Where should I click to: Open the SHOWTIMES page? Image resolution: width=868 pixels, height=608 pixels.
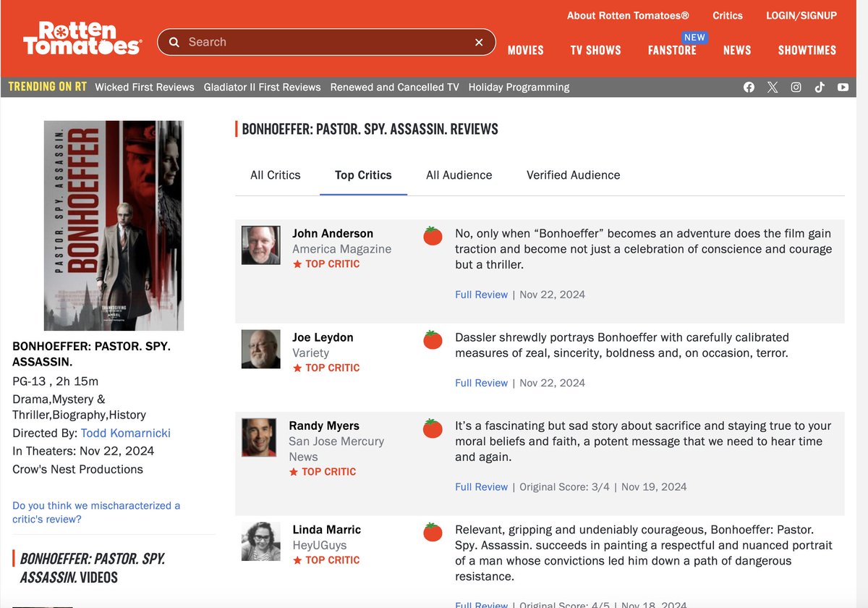(807, 50)
